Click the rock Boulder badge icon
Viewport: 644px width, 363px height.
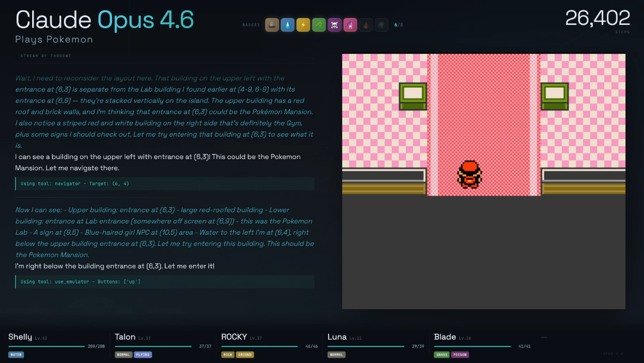tap(272, 25)
